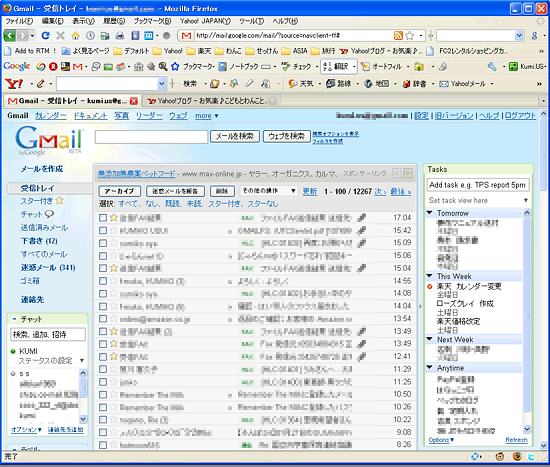Open the history clock icon
This screenshot has width=550, height=467.
90,35
